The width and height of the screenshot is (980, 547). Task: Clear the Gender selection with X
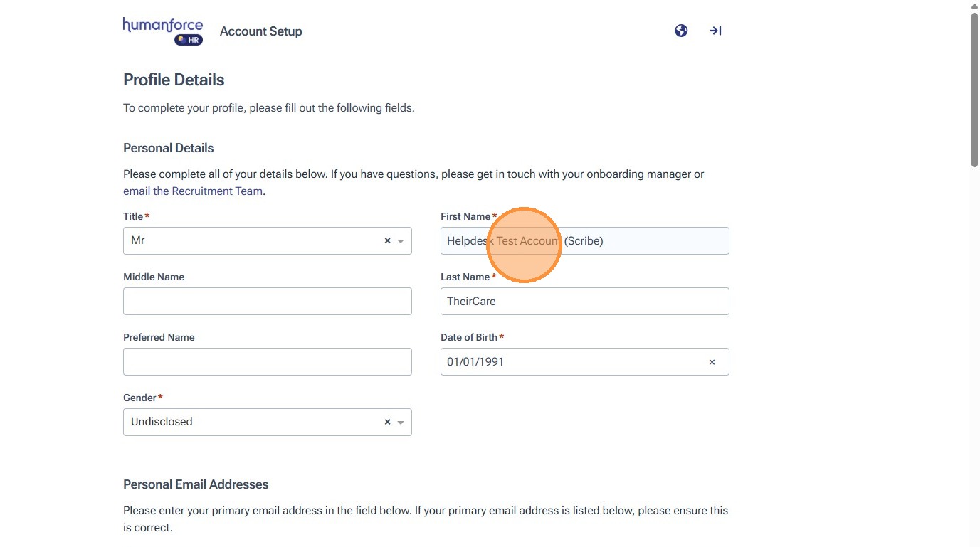tap(387, 422)
